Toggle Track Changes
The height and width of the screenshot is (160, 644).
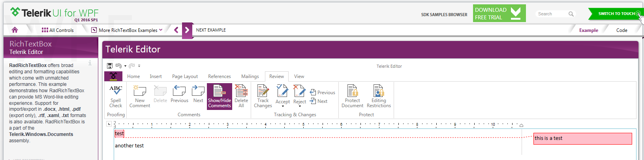point(263,96)
